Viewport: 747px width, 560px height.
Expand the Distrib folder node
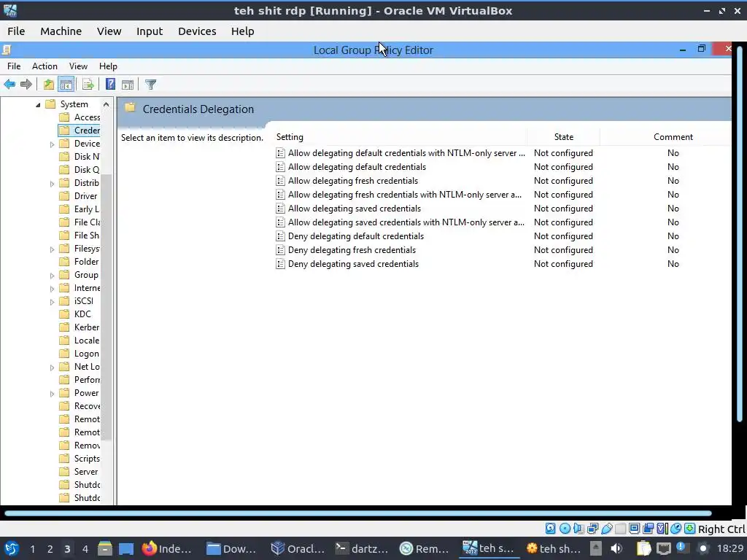pos(52,184)
